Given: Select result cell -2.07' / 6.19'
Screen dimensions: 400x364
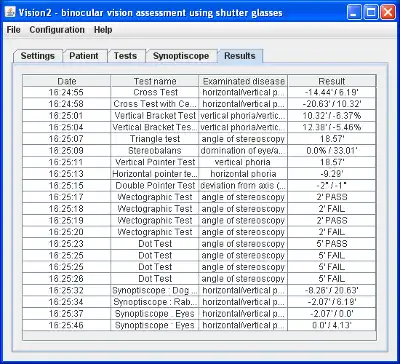Looking at the screenshot, I should click(332, 302).
